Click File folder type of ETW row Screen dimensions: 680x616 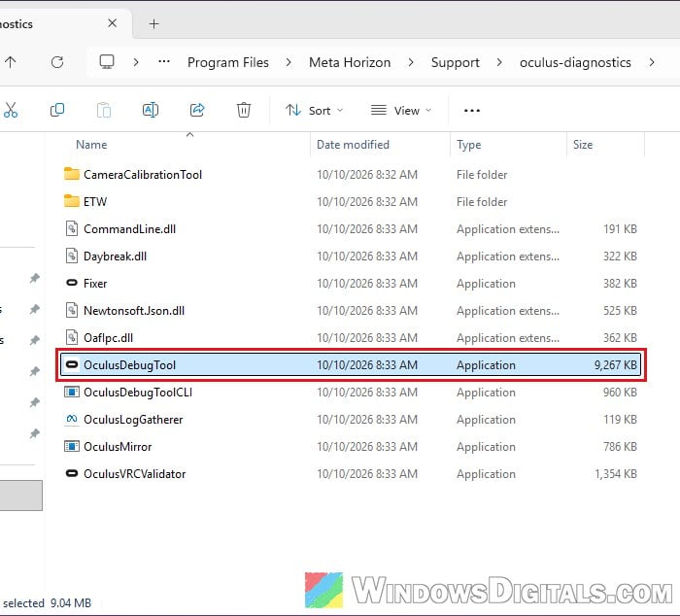[482, 202]
